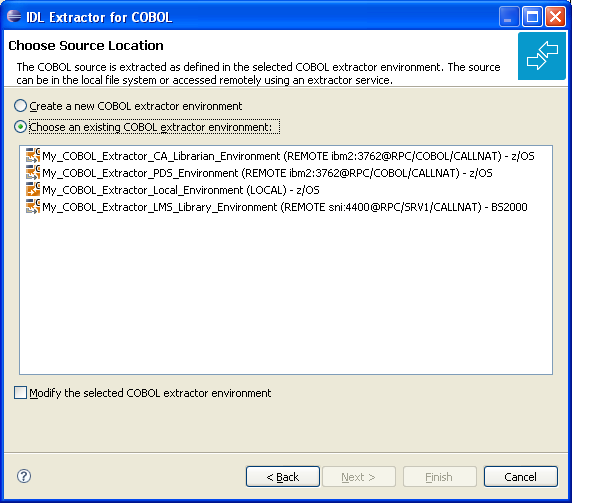Click the blue arrows wizard banner image
This screenshot has width=600, height=503.
541,56
